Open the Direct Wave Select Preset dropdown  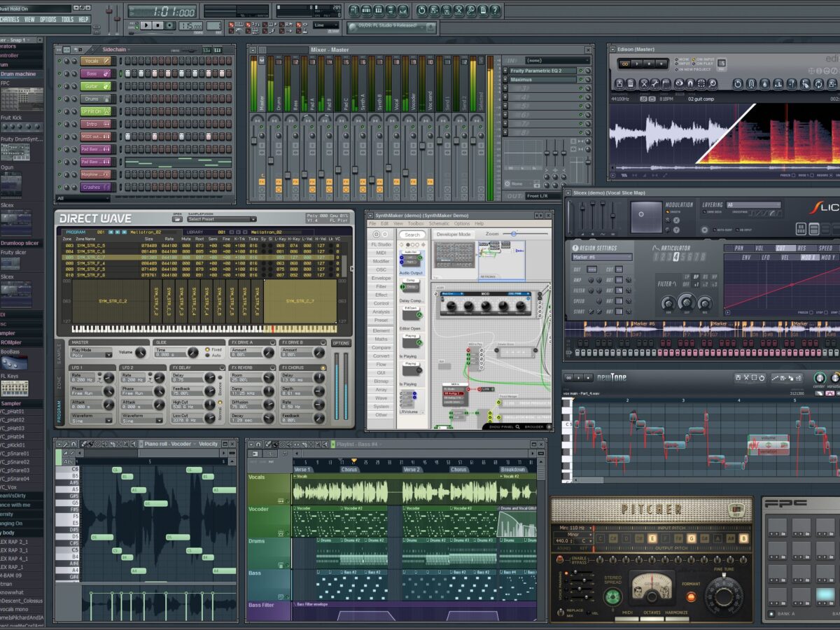tap(220, 219)
